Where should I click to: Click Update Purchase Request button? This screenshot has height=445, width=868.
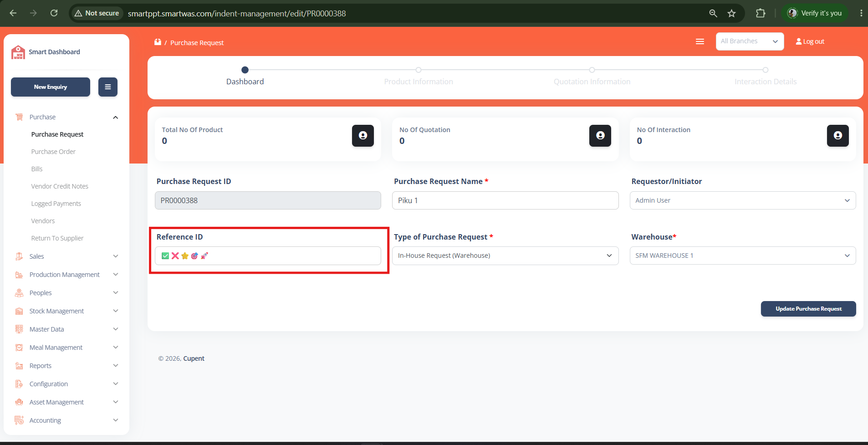coord(808,309)
